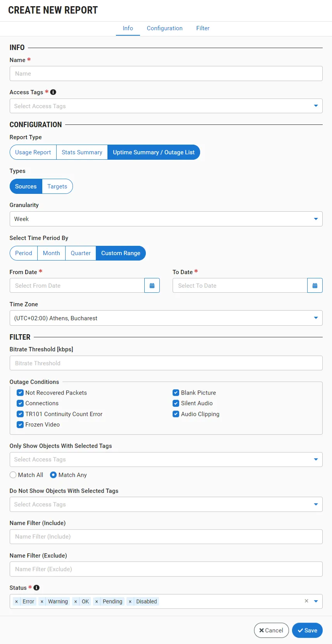The width and height of the screenshot is (332, 644).
Task: Clear all selected Status values
Action: click(x=306, y=601)
